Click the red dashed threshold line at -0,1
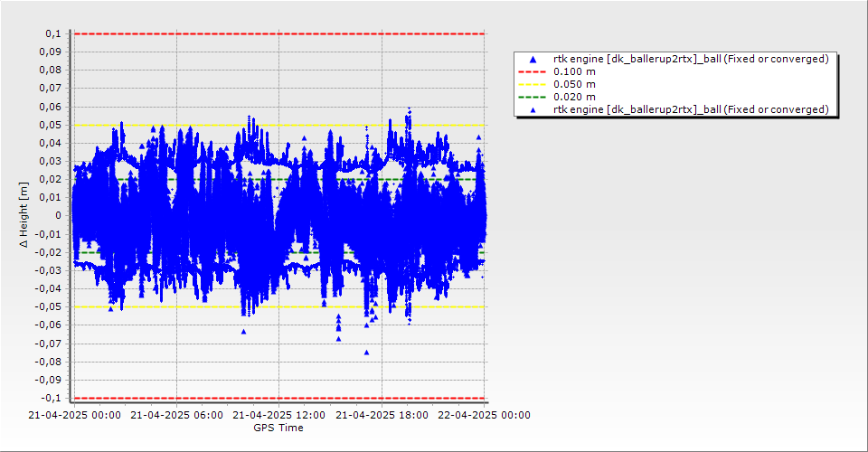This screenshot has width=868, height=452. pyautogui.click(x=279, y=399)
